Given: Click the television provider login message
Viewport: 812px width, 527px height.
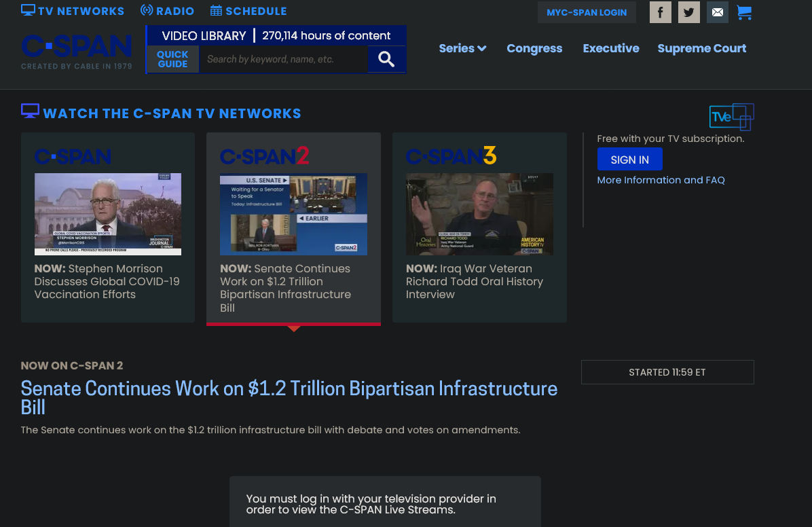Looking at the screenshot, I should tap(371, 504).
